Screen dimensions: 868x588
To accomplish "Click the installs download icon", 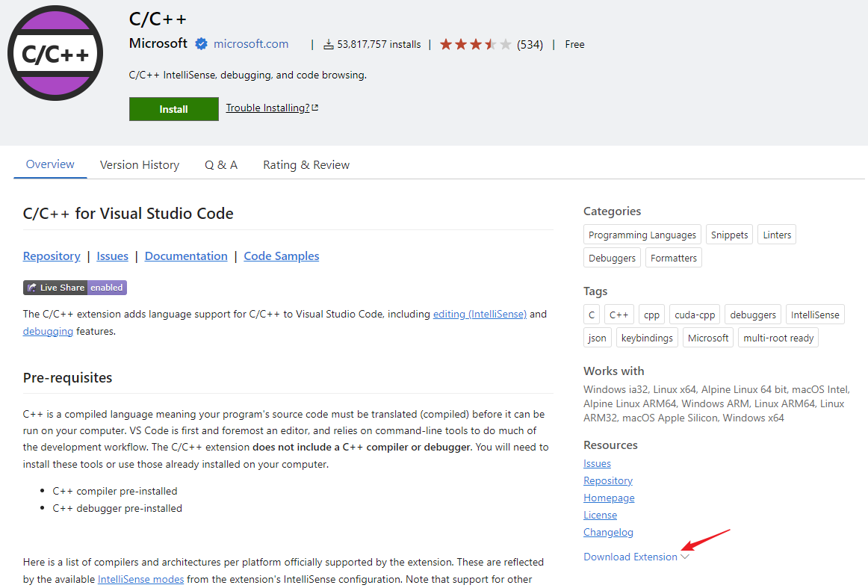I will [328, 44].
